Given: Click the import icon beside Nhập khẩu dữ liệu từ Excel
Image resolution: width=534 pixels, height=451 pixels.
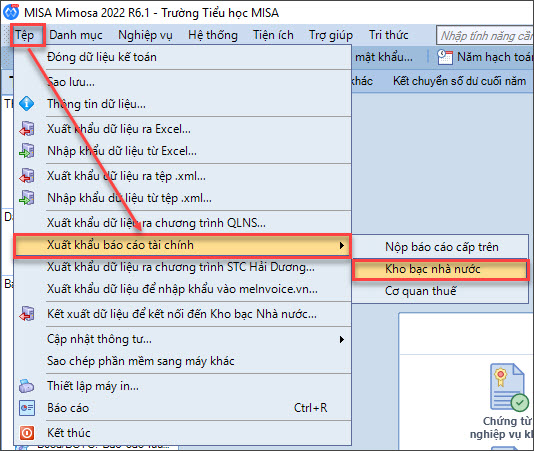Looking at the screenshot, I should pos(27,151).
